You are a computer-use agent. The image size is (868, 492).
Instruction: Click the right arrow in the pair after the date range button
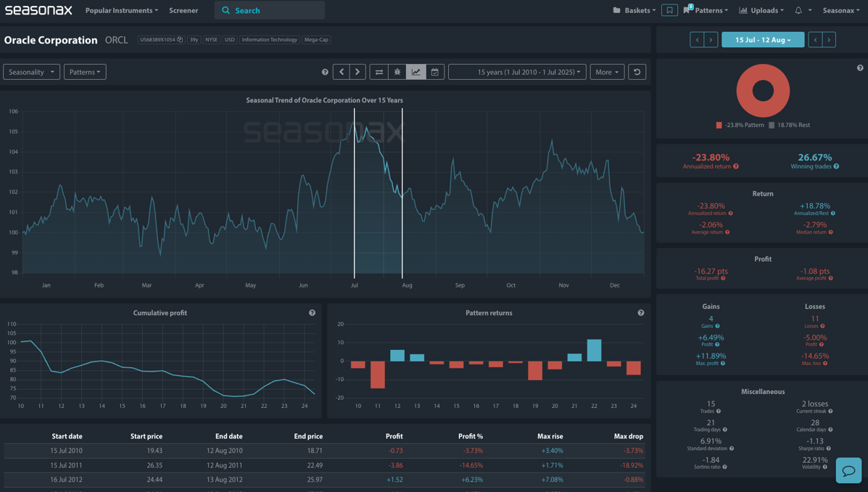coord(829,40)
